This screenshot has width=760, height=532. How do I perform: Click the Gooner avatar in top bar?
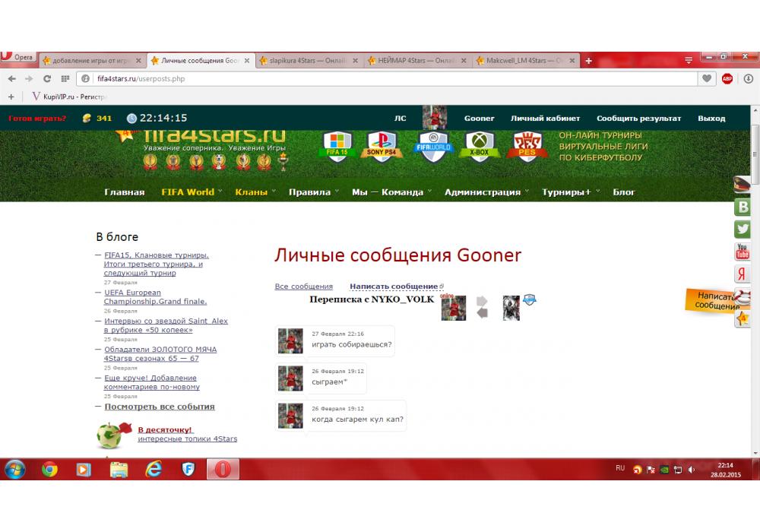pyautogui.click(x=434, y=118)
